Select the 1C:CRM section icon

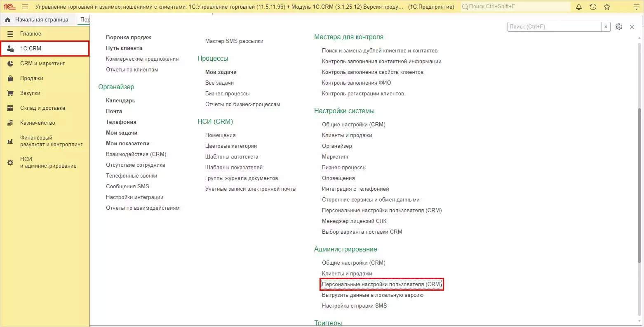click(10, 49)
